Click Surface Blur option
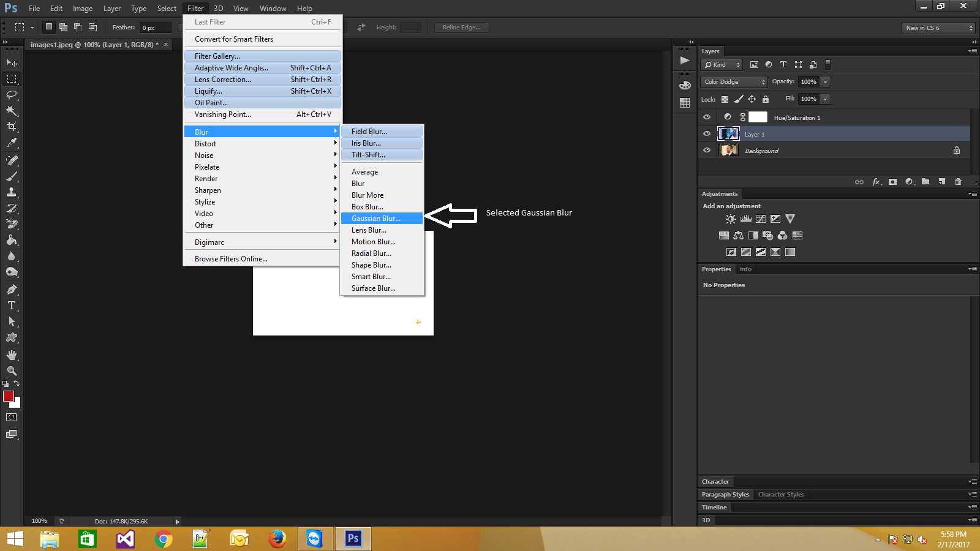The width and height of the screenshot is (980, 551). [x=382, y=288]
